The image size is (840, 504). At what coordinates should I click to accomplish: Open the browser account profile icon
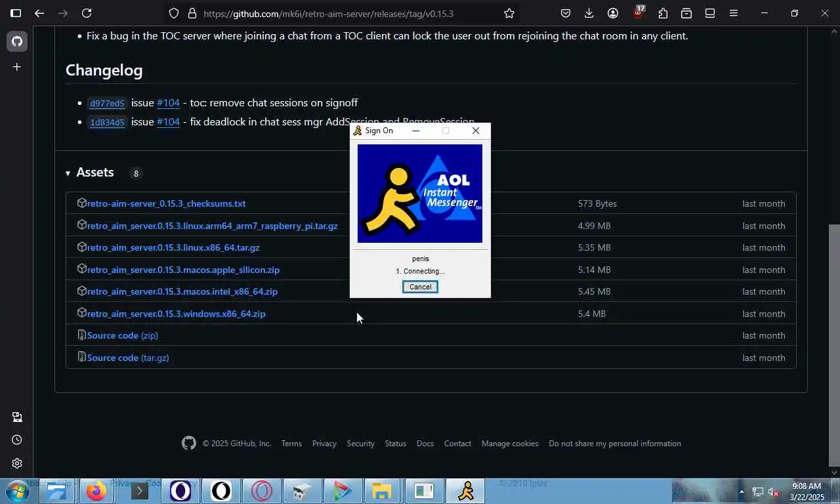tap(613, 13)
